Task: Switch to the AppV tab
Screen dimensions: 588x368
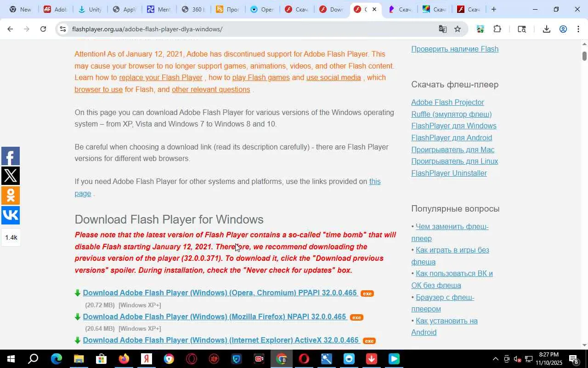Action: [x=124, y=9]
